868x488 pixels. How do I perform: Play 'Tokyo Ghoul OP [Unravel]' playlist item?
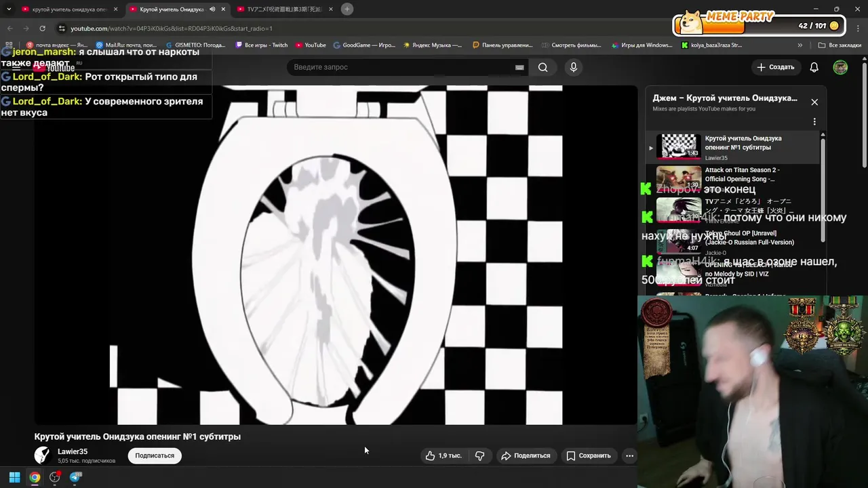click(x=734, y=241)
